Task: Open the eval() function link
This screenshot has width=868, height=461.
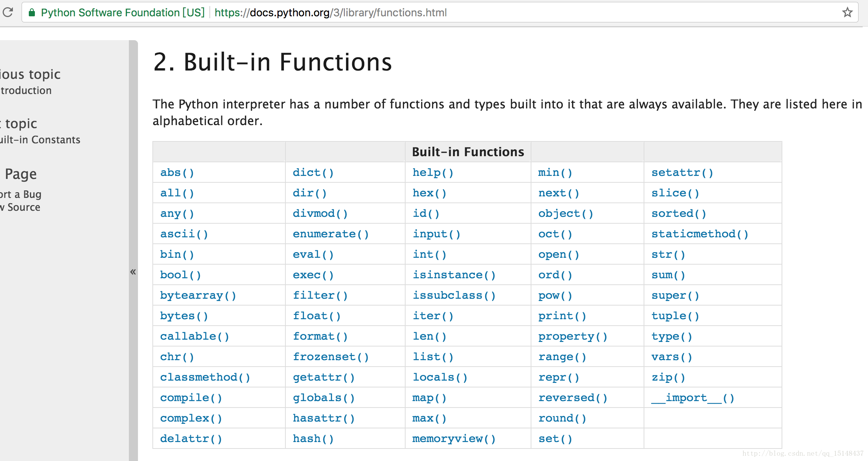Action: [313, 255]
